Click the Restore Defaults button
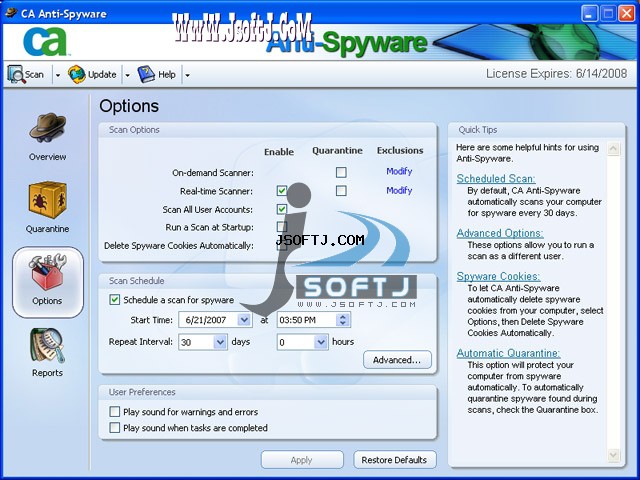 pos(395,460)
